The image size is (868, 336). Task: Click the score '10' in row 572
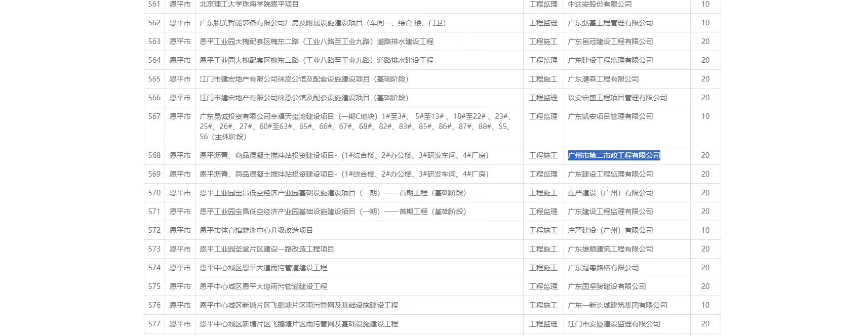tap(705, 230)
